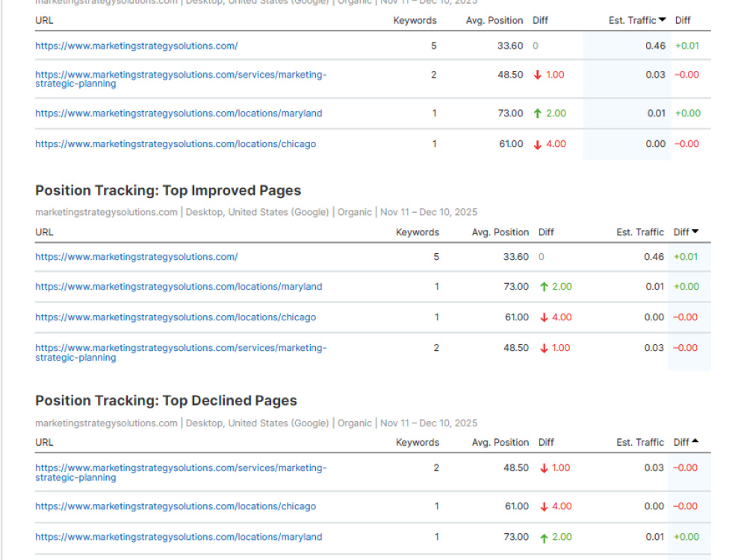Click sort-descending arrow beside first table Est. Traffic
This screenshot has height=560, width=747.
pyautogui.click(x=662, y=19)
